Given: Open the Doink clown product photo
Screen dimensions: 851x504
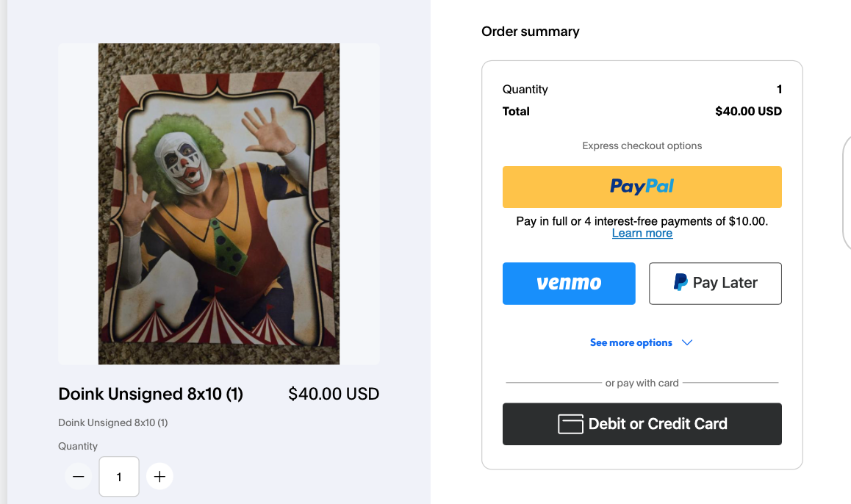Looking at the screenshot, I should [x=219, y=204].
